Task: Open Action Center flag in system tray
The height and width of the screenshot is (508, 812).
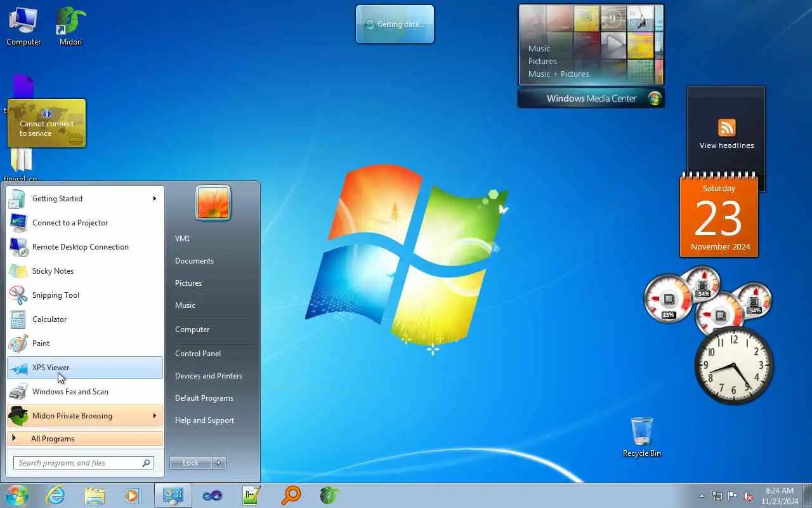Action: tap(733, 496)
